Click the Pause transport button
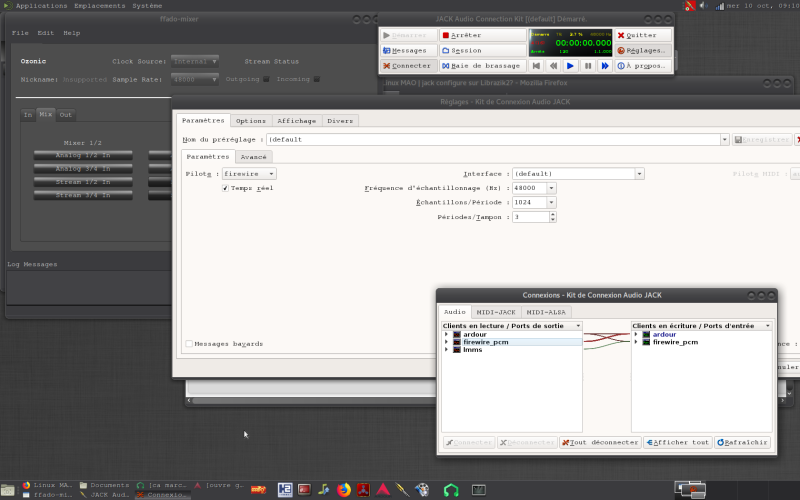 (x=588, y=66)
